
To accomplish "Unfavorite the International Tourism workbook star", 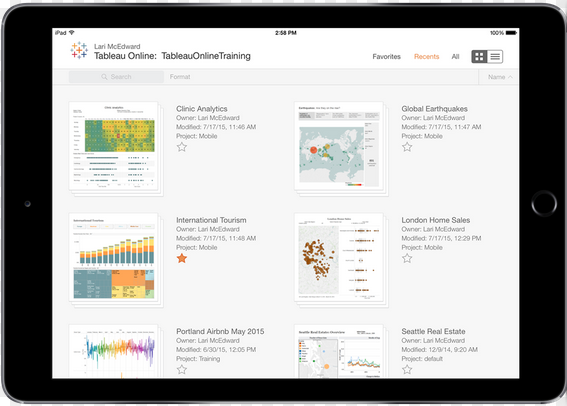I will [182, 258].
